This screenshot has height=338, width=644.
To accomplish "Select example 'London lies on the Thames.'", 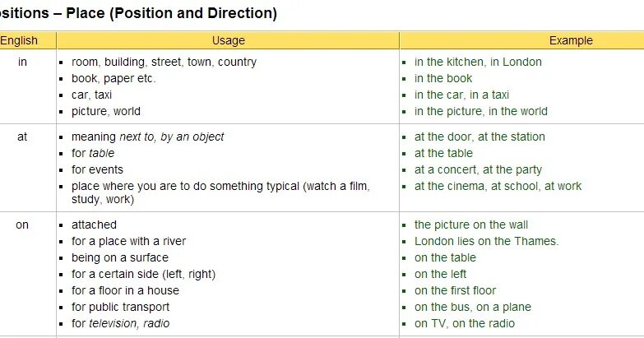I will [486, 241].
